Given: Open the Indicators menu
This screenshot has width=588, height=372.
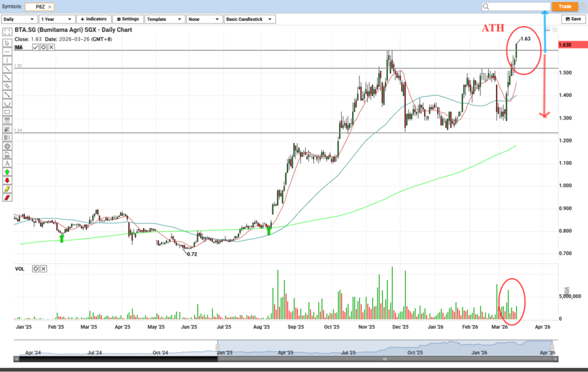Looking at the screenshot, I should click(x=93, y=20).
